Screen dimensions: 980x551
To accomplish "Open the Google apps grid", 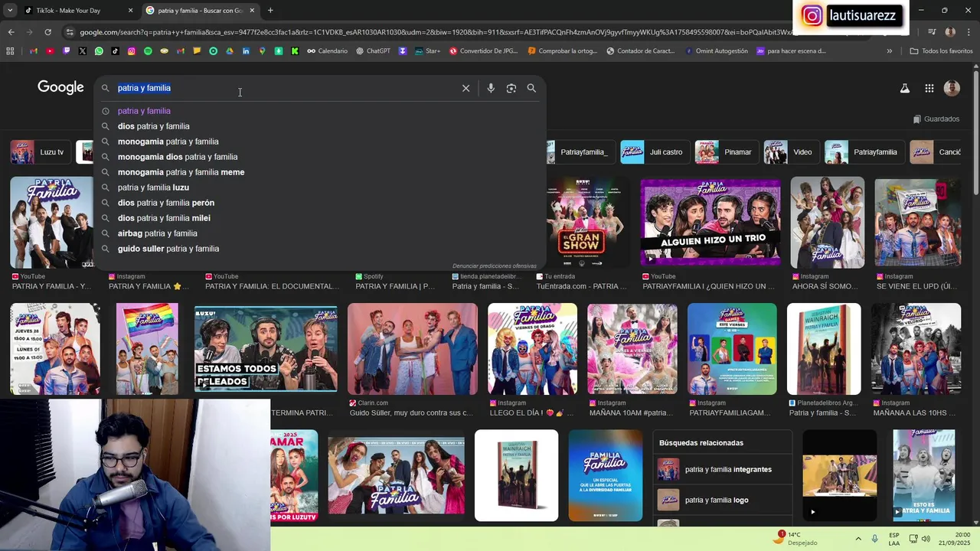I will [x=929, y=88].
